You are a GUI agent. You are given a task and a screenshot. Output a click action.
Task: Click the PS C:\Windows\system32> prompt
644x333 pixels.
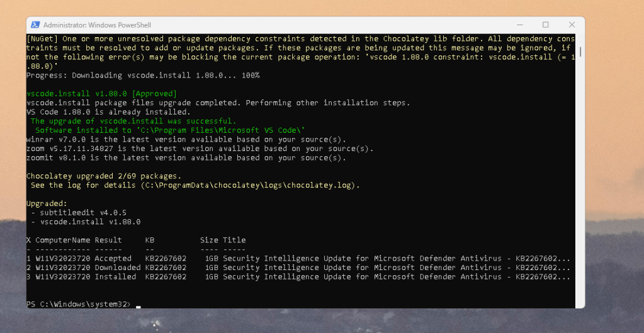[79, 304]
